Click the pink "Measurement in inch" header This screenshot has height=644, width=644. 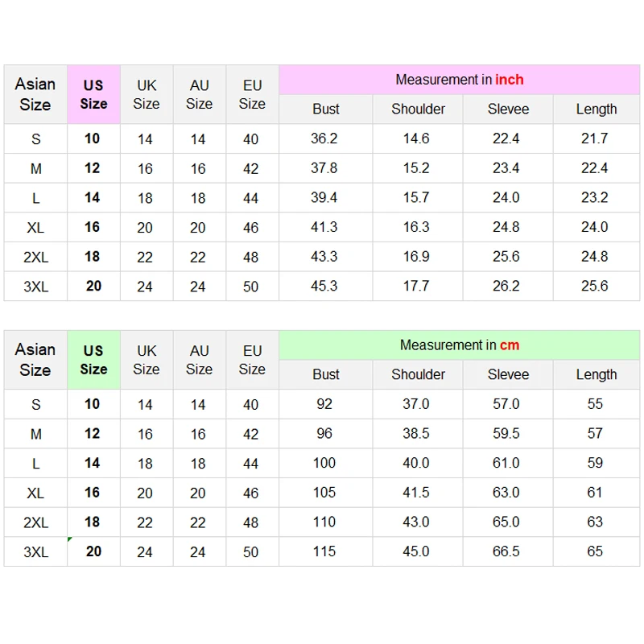pyautogui.click(x=459, y=80)
